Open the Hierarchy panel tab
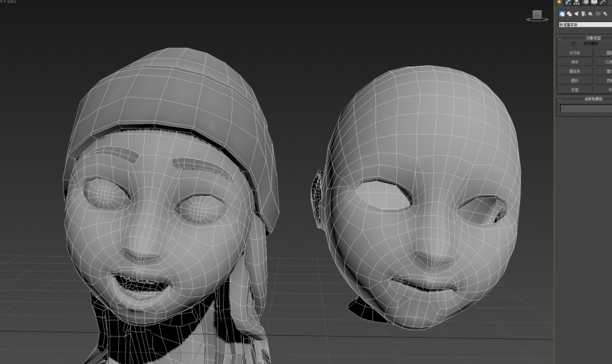 [x=577, y=2]
